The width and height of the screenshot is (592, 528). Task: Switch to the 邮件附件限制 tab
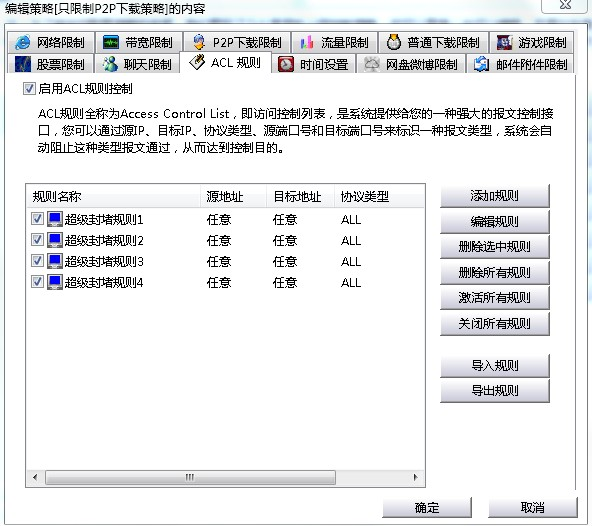tap(521, 64)
